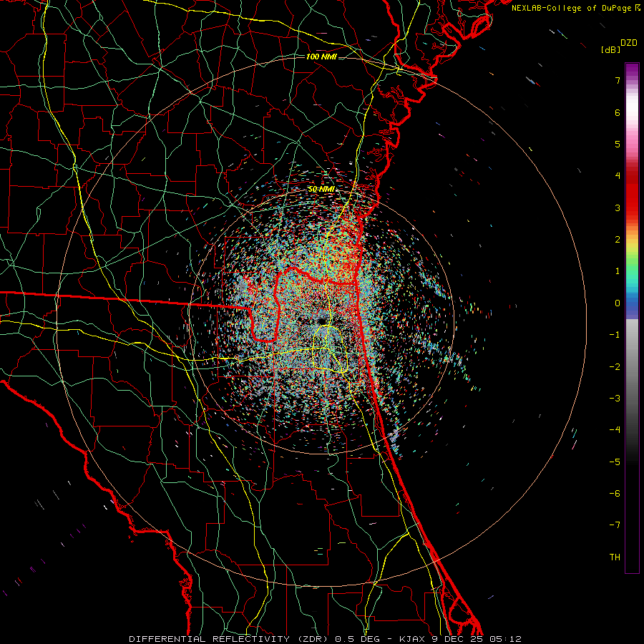Viewport: 644px width, 644px height.
Task: Click the "6" tick label on the color scale
Action: [618, 112]
